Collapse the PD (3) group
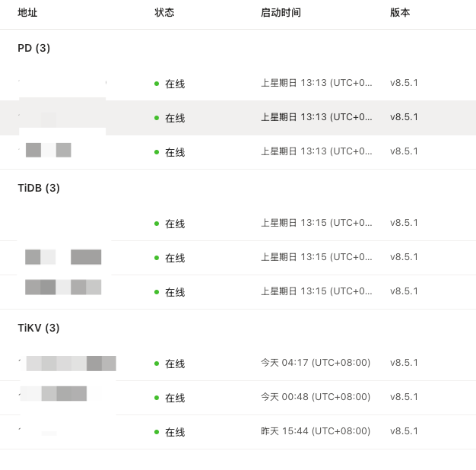Image resolution: width=476 pixels, height=470 pixels. (34, 48)
